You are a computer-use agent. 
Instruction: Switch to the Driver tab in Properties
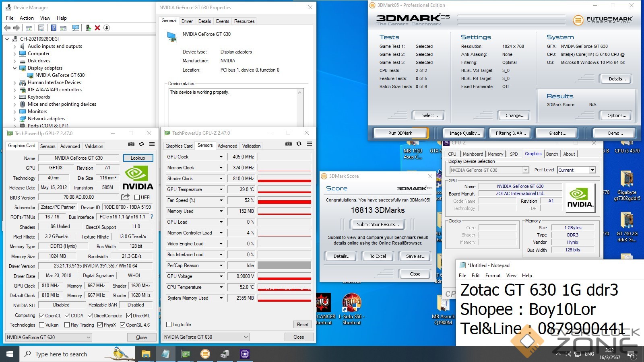(x=187, y=21)
